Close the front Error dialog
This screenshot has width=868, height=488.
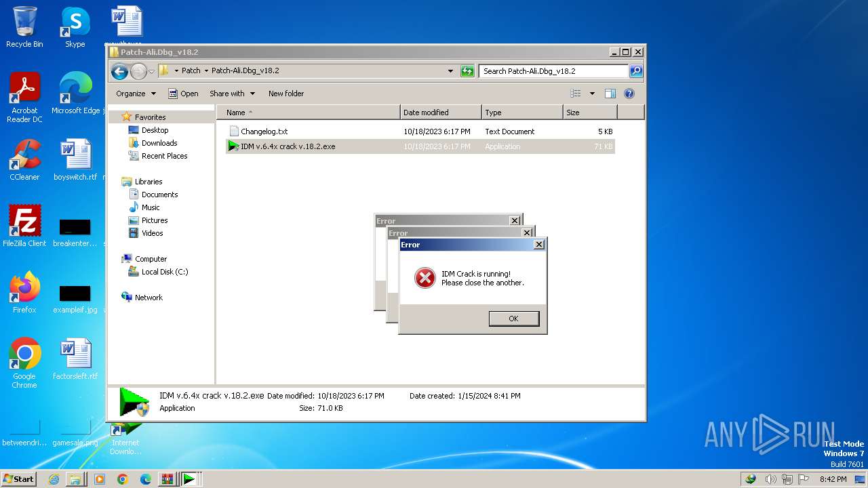click(x=539, y=245)
